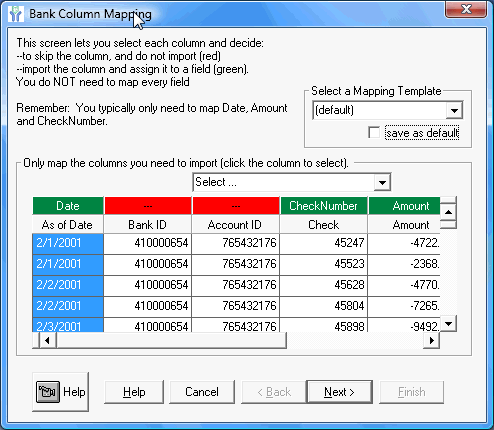Click check number cell 45523

(324, 265)
